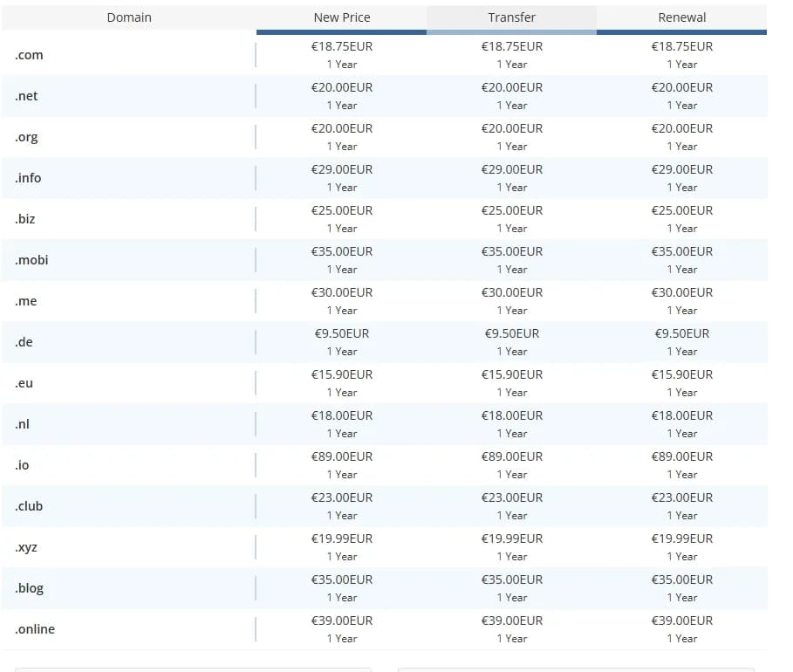Click the €19.99EUR new price for .xyz
793x672 pixels.
[342, 538]
